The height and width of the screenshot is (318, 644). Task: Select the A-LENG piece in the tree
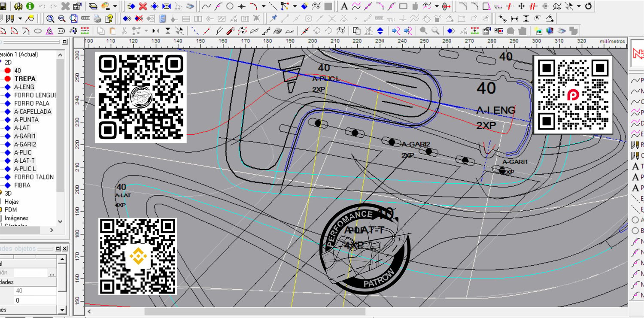click(24, 87)
